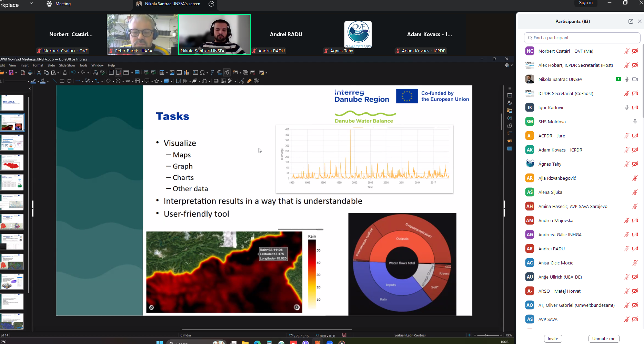The image size is (644, 344).
Task: Click the Insert Chart icon
Action: 187,73
